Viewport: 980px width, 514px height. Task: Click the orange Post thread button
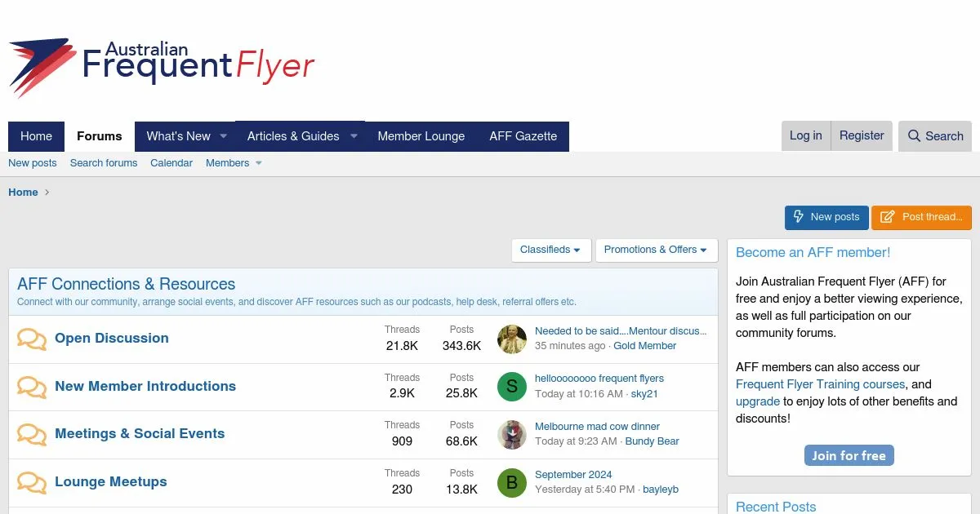[921, 217]
